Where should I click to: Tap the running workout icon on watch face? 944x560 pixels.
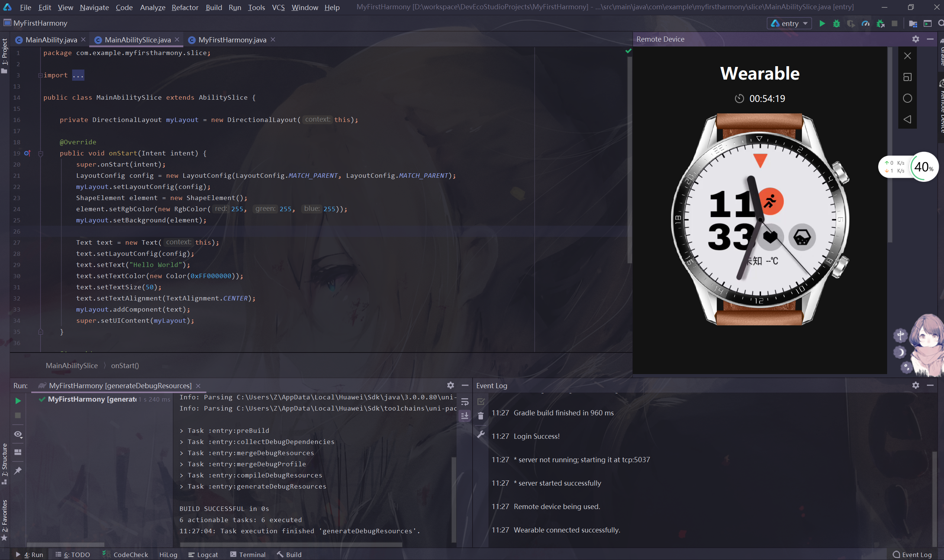(x=770, y=201)
